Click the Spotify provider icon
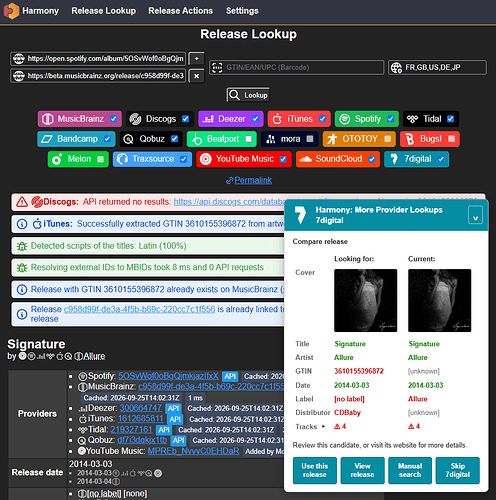 [x=345, y=119]
